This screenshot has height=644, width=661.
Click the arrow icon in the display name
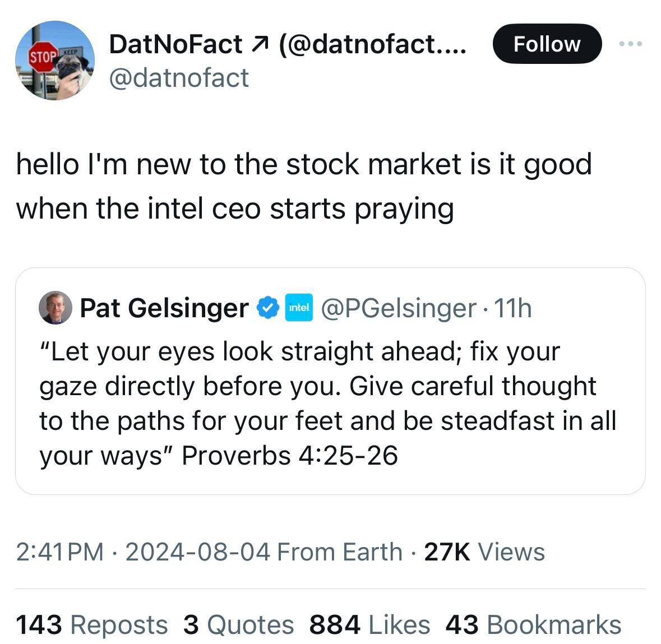(262, 44)
